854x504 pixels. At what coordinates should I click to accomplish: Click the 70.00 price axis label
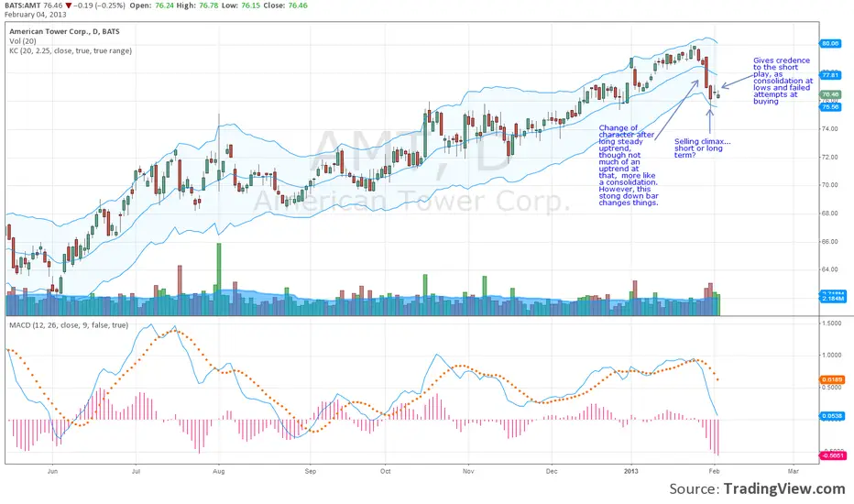click(x=829, y=185)
